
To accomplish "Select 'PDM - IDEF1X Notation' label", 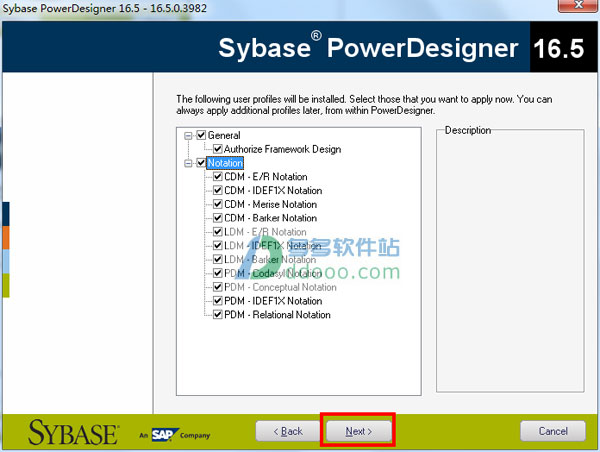I will click(273, 300).
